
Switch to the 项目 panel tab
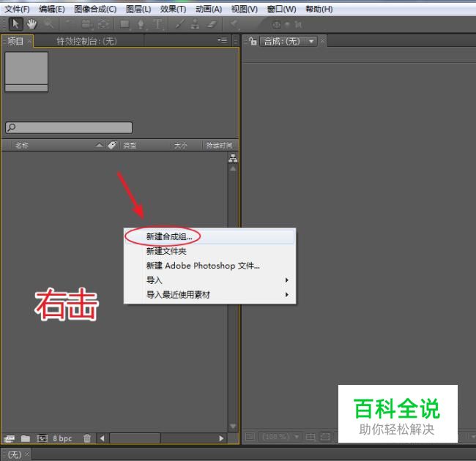(x=15, y=41)
